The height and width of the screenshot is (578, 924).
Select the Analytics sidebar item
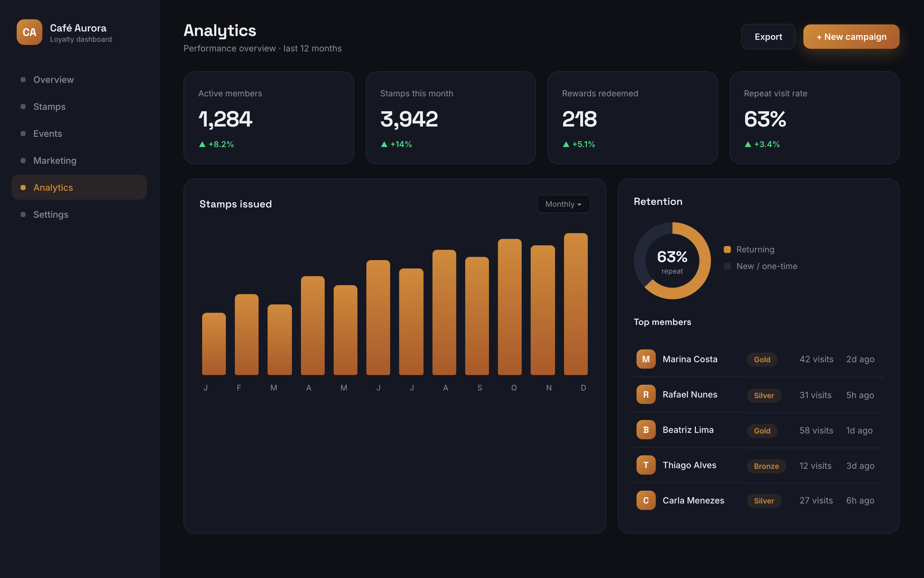79,187
